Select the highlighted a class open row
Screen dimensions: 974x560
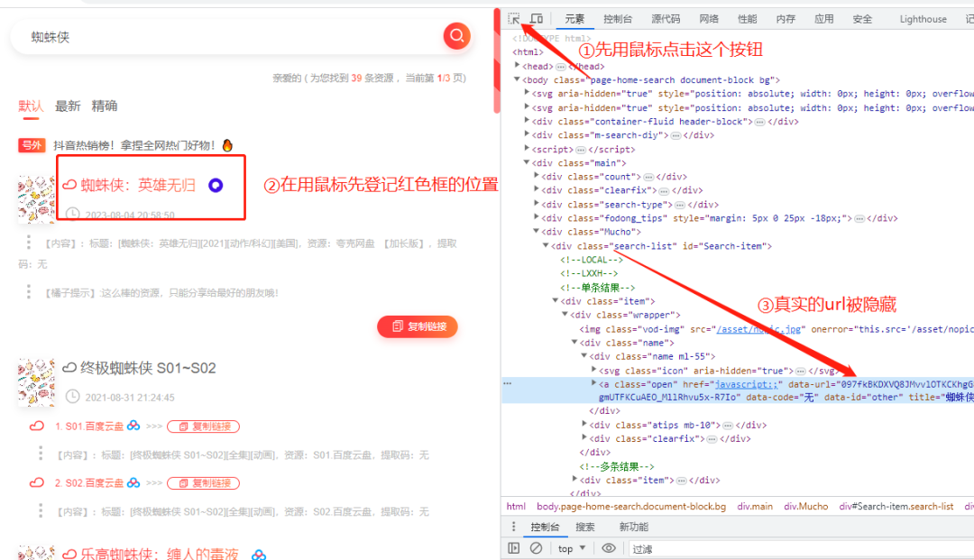pos(738,390)
